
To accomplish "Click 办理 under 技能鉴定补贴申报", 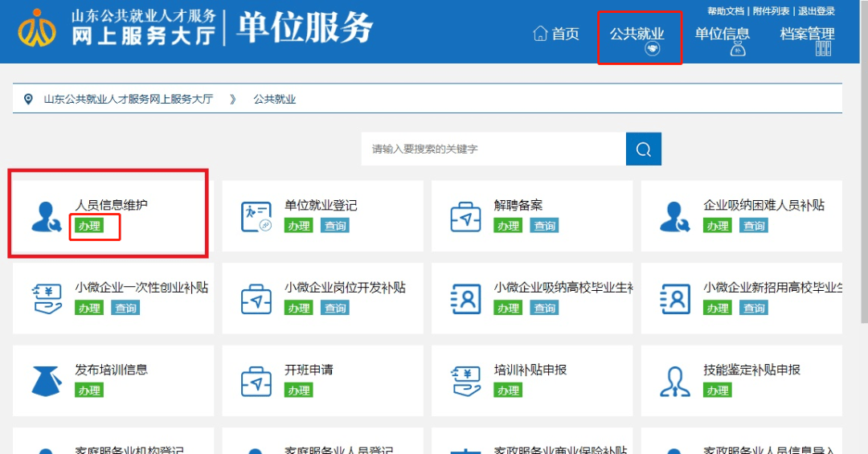I will pyautogui.click(x=718, y=391).
